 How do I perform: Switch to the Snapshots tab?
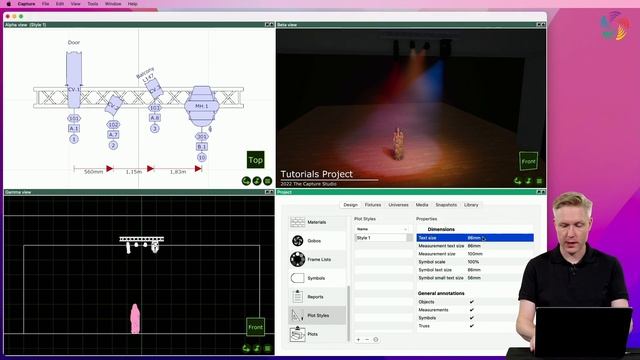click(x=446, y=205)
